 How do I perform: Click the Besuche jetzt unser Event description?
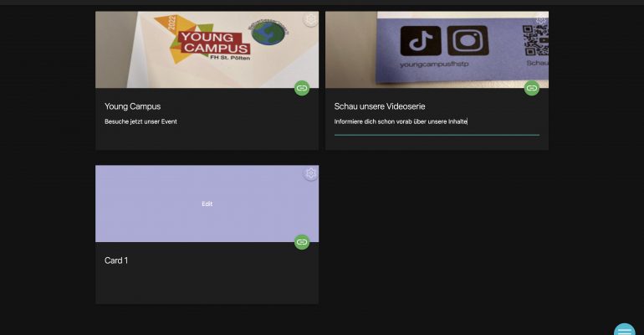[x=141, y=121]
